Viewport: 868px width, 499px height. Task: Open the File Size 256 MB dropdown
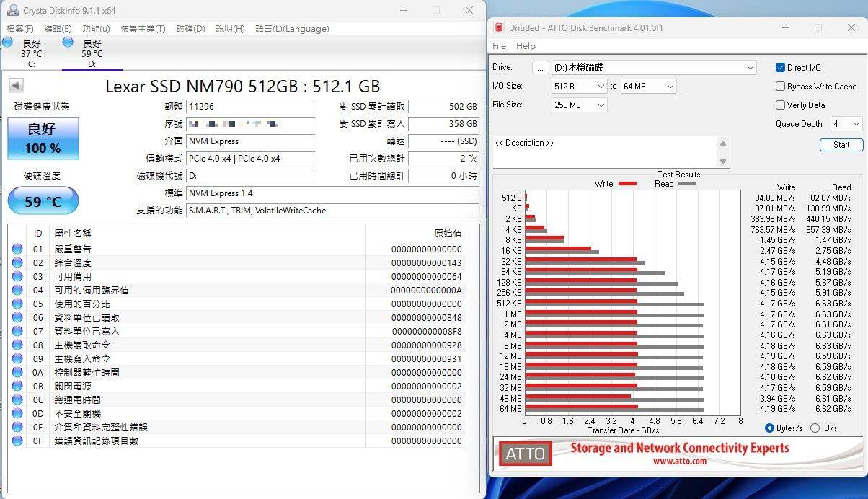(x=580, y=105)
